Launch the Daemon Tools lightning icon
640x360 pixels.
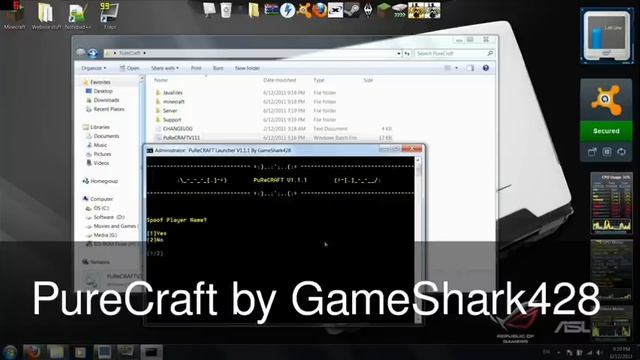[x=287, y=10]
